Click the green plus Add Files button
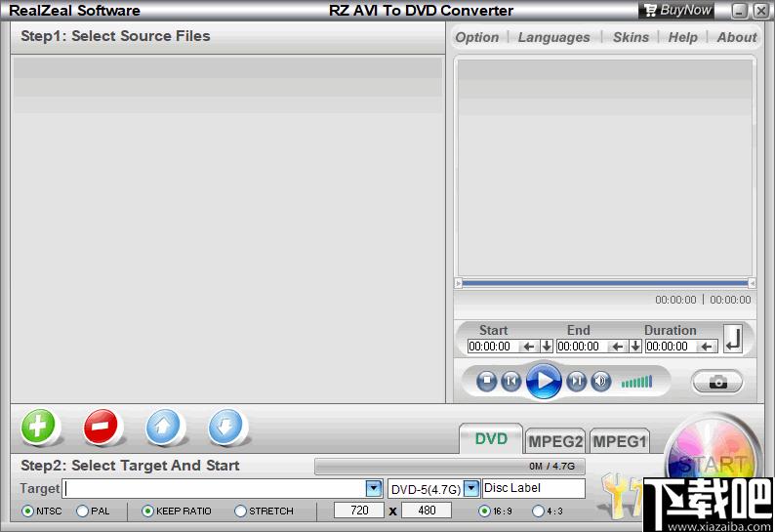 38,426
